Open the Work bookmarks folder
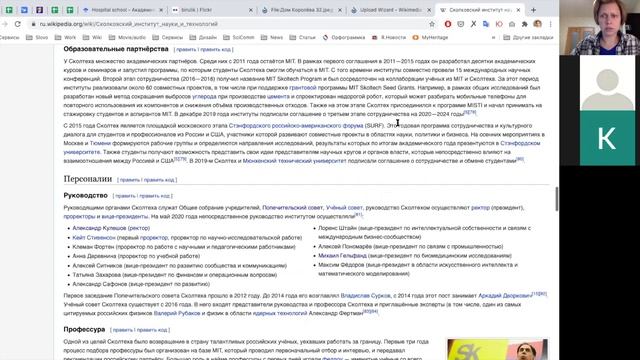The height and width of the screenshot is (360, 640). coord(65,37)
